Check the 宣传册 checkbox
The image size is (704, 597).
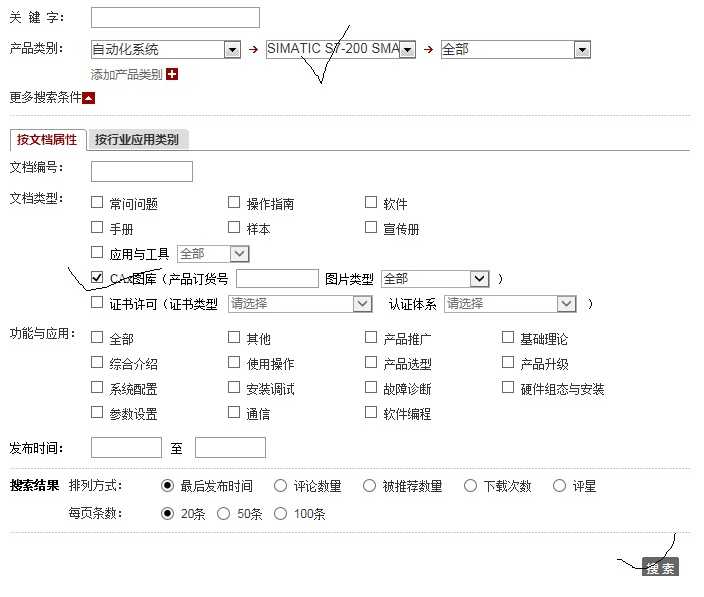(x=371, y=227)
